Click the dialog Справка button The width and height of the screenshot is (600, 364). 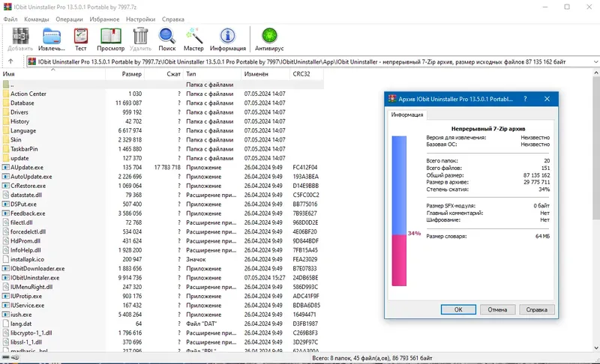(x=536, y=309)
